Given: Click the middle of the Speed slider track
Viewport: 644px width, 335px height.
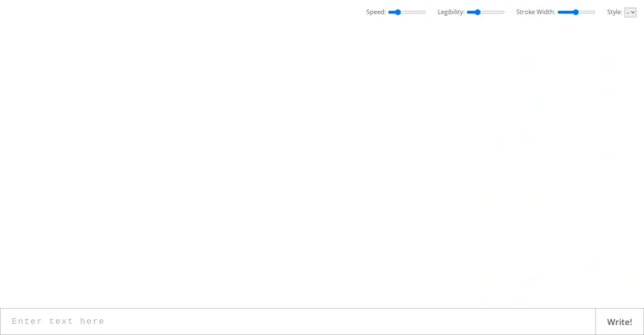Looking at the screenshot, I should pos(407,13).
